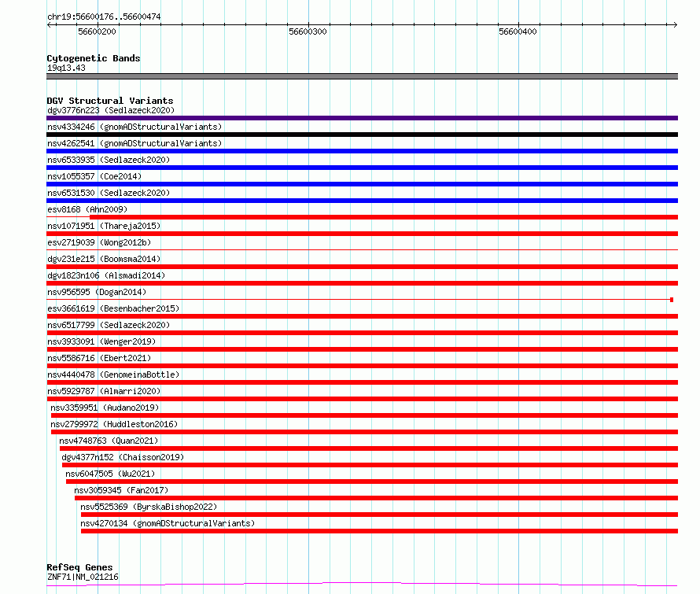Click the red bar under esv8168
Screen dimensions: 700x594
(x=384, y=217)
